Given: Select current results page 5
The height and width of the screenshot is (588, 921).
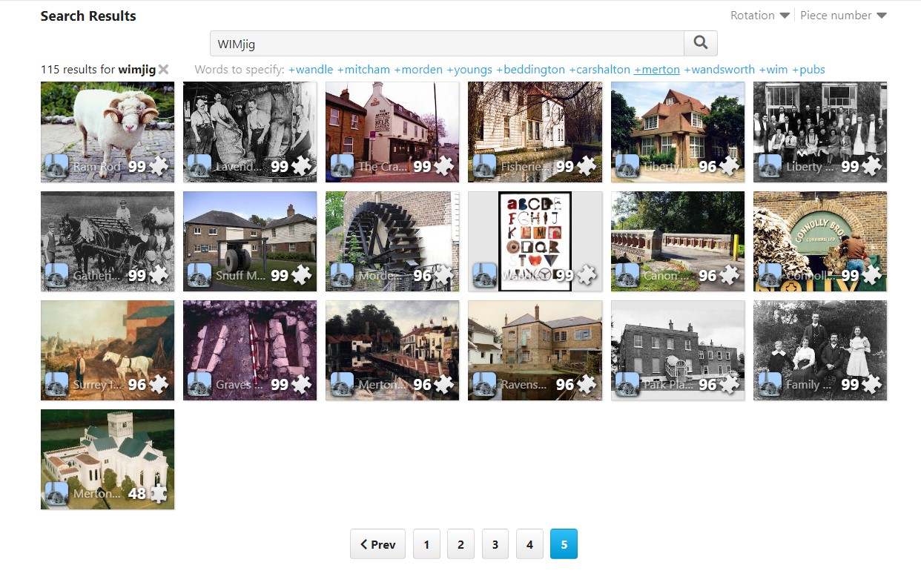Looking at the screenshot, I should (564, 544).
